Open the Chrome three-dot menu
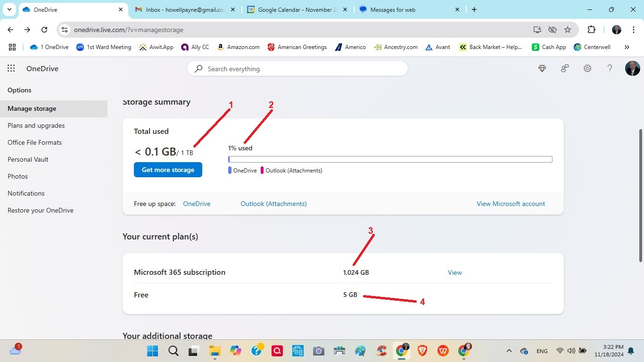The width and height of the screenshot is (644, 362). click(x=633, y=30)
